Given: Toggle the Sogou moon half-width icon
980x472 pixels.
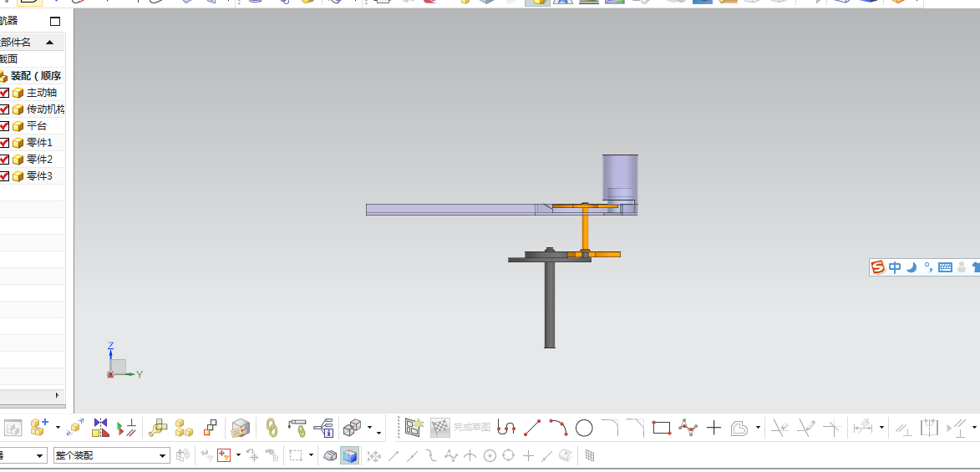Looking at the screenshot, I should click(911, 267).
